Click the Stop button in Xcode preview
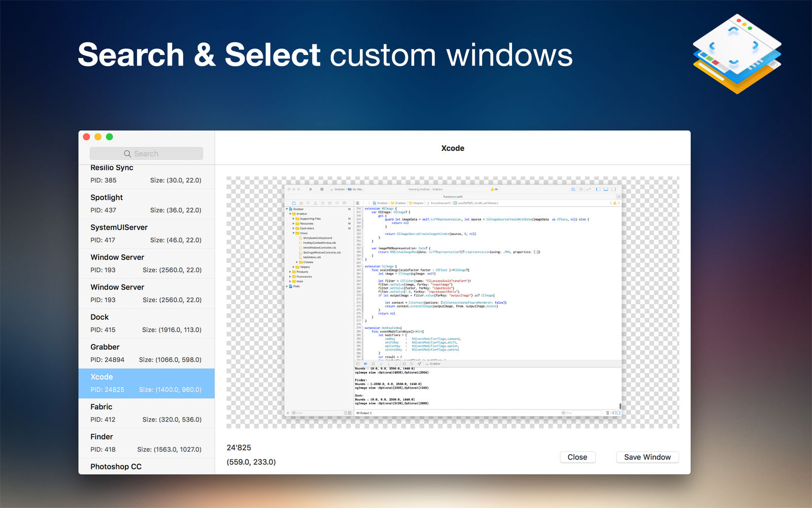 point(322,189)
